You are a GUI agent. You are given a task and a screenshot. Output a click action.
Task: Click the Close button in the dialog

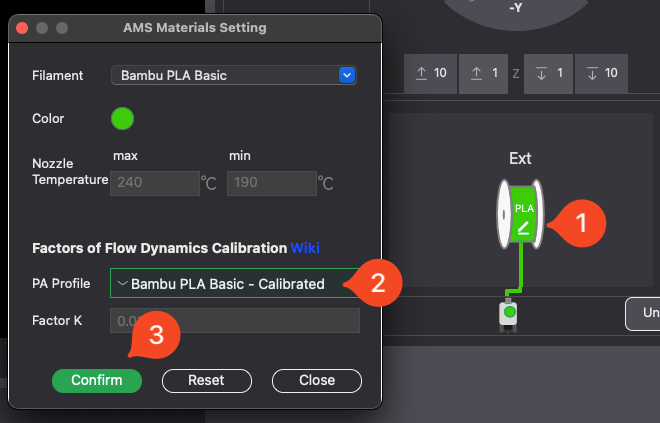click(316, 380)
